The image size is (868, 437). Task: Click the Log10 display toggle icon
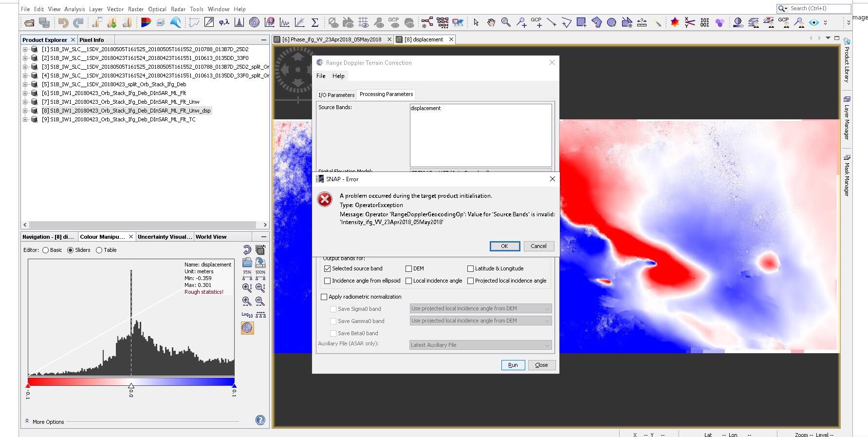click(x=247, y=315)
